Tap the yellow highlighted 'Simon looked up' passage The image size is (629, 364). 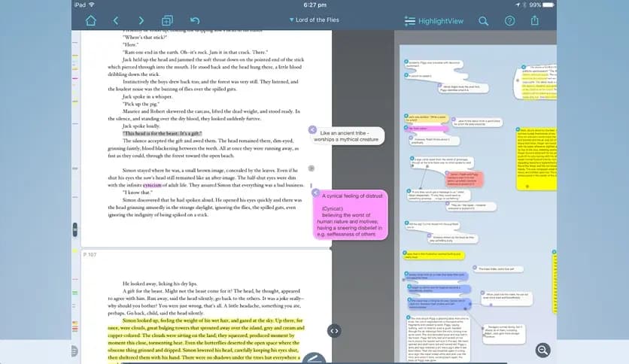point(206,338)
